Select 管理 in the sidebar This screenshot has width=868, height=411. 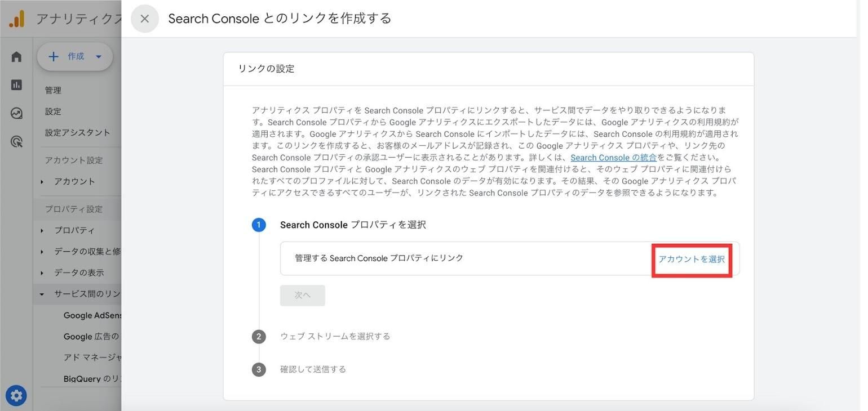coord(54,90)
